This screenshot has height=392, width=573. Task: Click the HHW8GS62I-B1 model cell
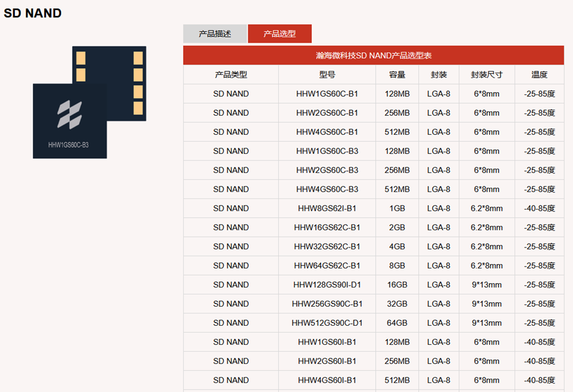(x=327, y=208)
